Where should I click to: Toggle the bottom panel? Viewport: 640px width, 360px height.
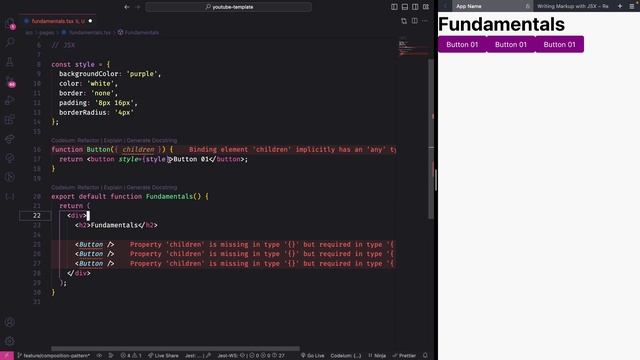(405, 7)
